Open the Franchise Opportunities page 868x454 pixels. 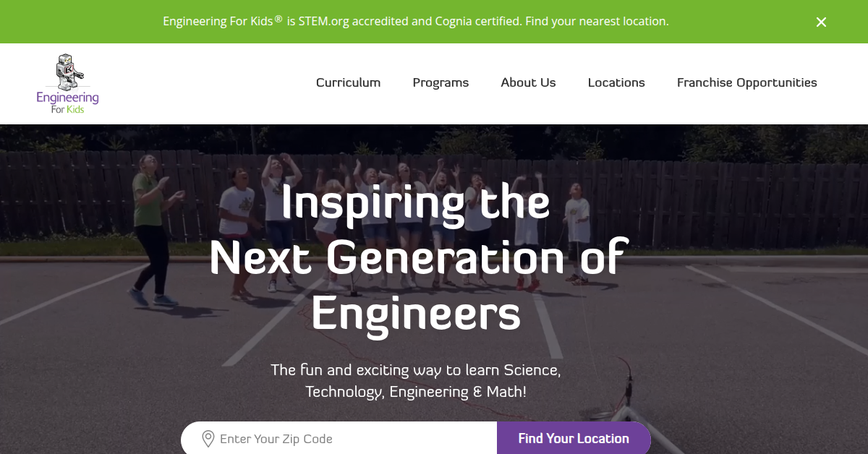pos(746,82)
